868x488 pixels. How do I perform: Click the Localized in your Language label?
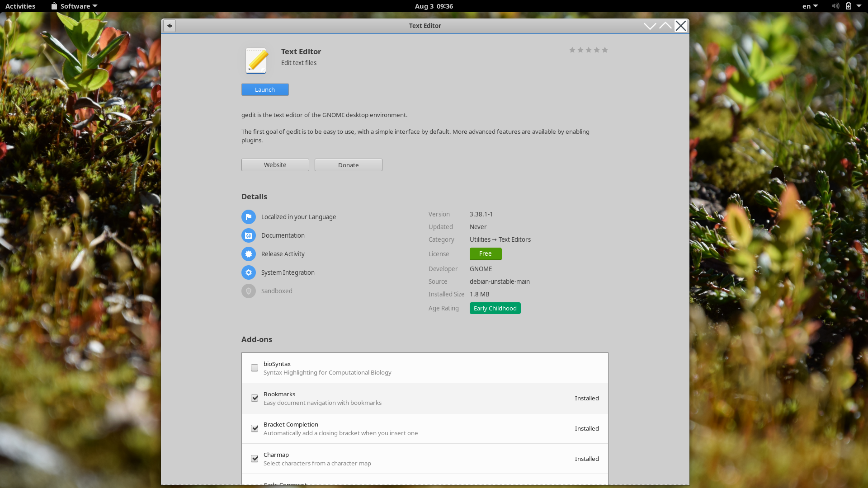coord(299,217)
